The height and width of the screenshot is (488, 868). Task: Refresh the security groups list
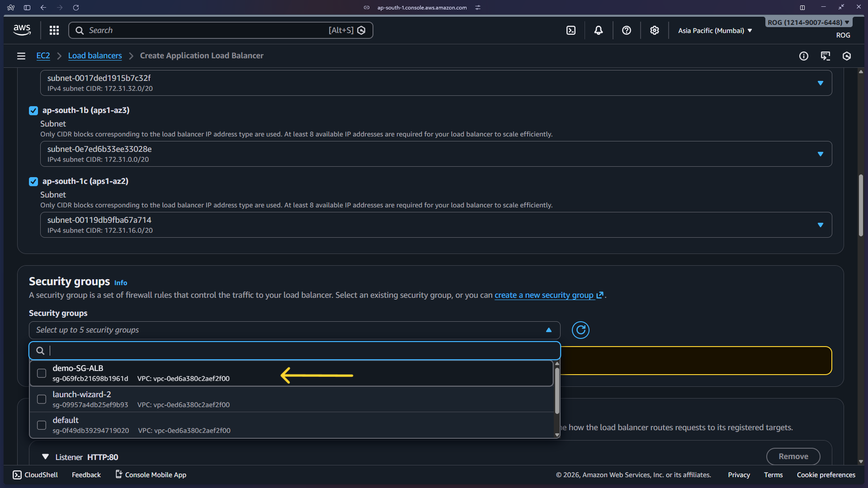click(x=580, y=330)
